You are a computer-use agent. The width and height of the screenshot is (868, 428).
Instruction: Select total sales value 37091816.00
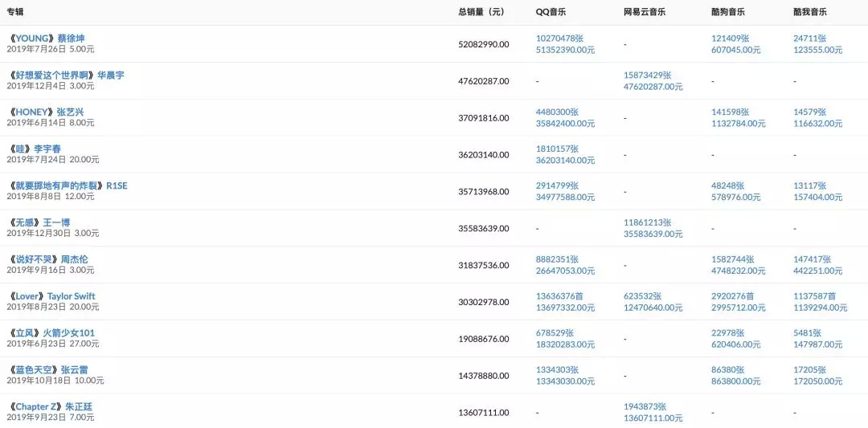click(x=484, y=118)
